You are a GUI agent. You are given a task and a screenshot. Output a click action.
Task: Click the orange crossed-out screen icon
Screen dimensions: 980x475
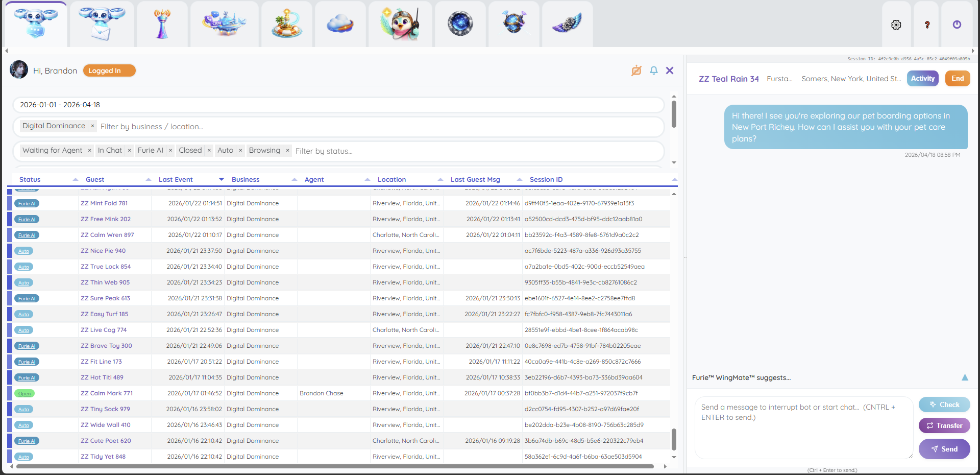pyautogui.click(x=636, y=70)
